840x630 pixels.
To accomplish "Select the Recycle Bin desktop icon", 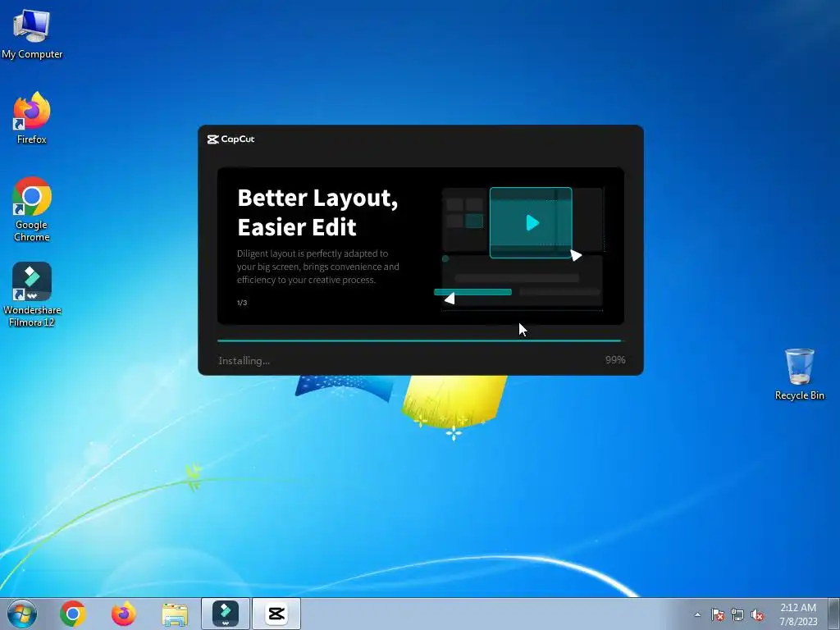I will (799, 374).
